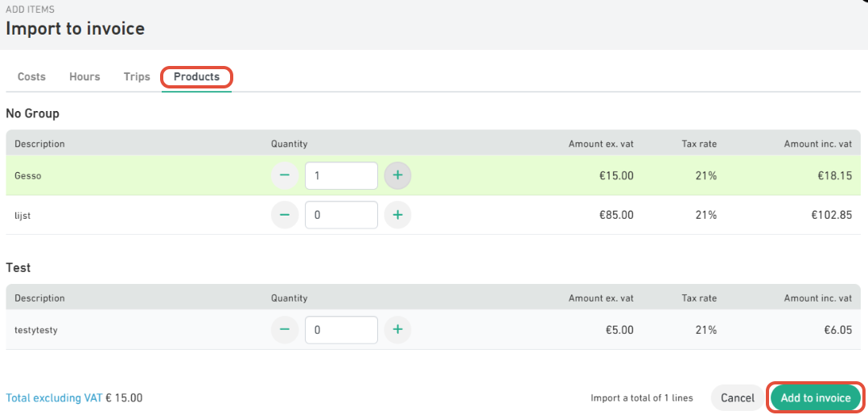Image resolution: width=868 pixels, height=415 pixels.
Task: Focus the Gesso quantity input field
Action: [x=342, y=176]
